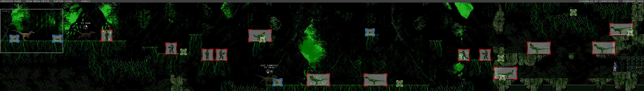
Task: Click the Dr. Grant sprite beside the EXIT
Action: pos(615,67)
